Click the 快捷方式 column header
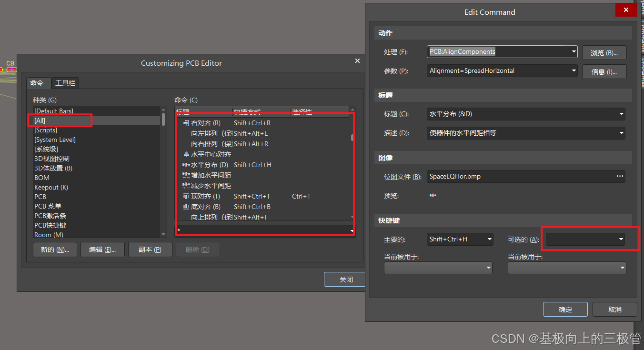The width and height of the screenshot is (644, 350). [x=262, y=111]
